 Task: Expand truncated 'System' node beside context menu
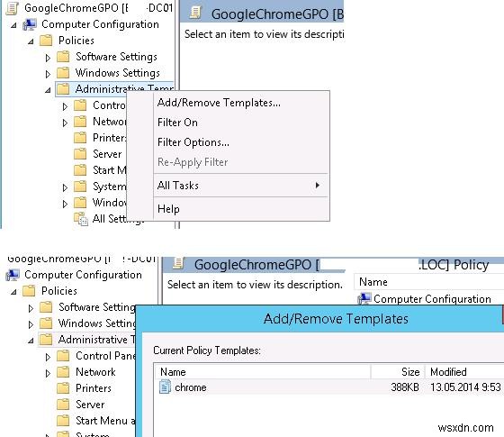tap(65, 187)
